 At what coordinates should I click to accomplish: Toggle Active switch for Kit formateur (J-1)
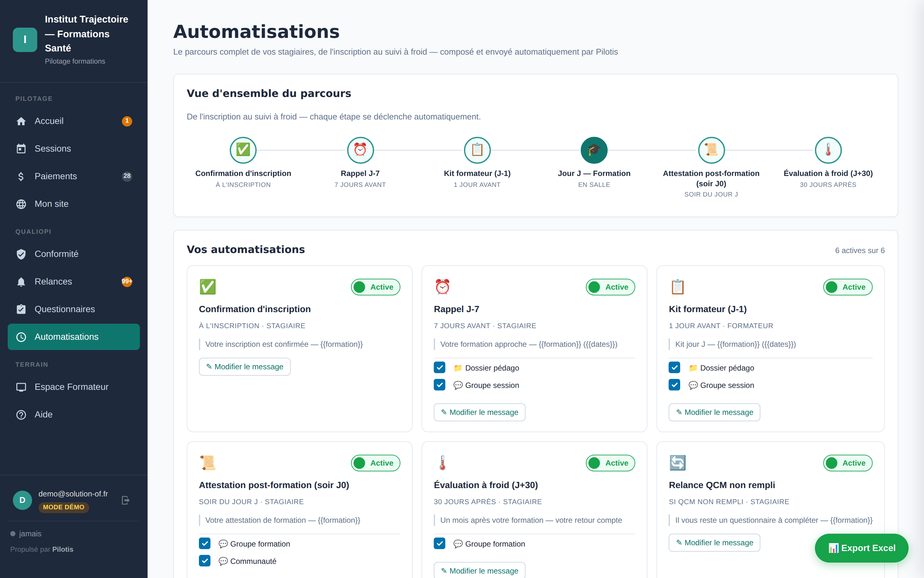(848, 287)
